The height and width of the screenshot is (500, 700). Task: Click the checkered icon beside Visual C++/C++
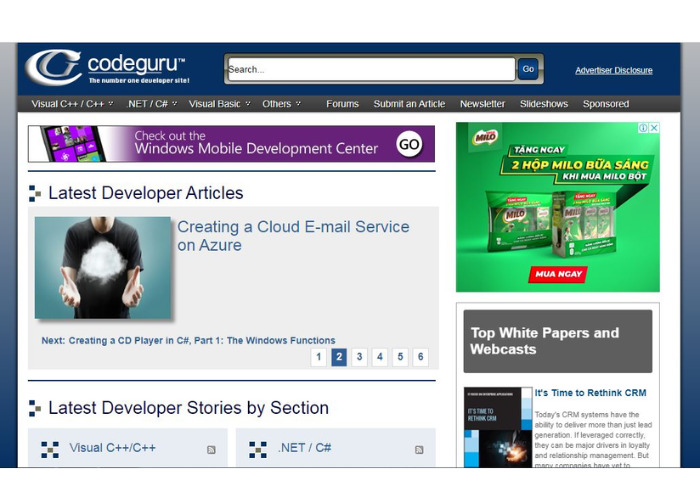point(50,450)
